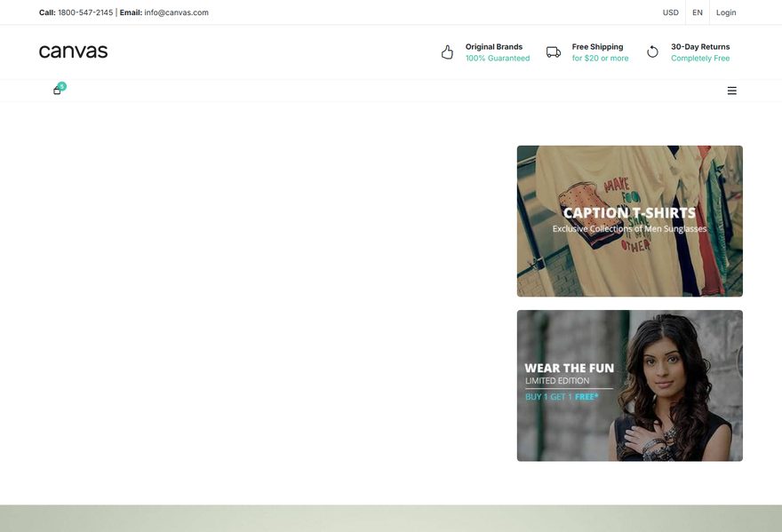
Task: Click 'BUY 1 GET 1 FREE*' text
Action: [x=562, y=397]
